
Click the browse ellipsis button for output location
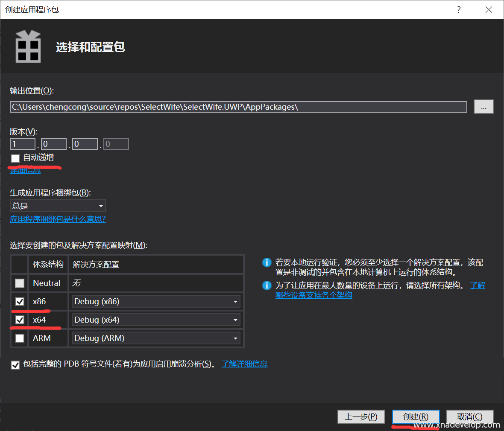pos(483,107)
